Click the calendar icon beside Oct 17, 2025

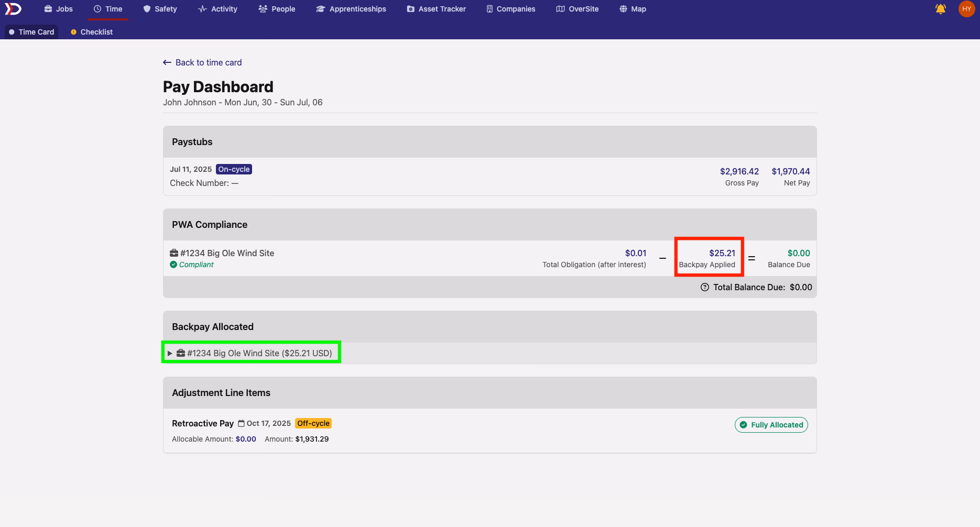click(241, 423)
